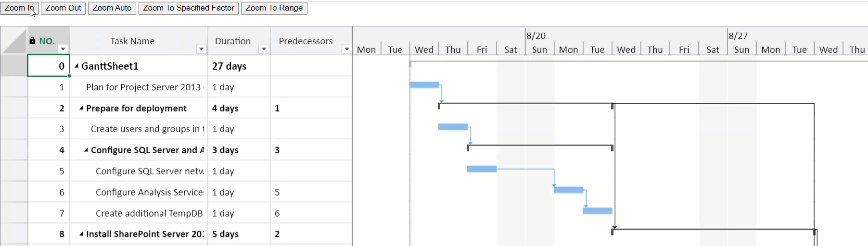The height and width of the screenshot is (246, 868).
Task: Collapse the Prepare for deployment group
Action: click(81, 108)
